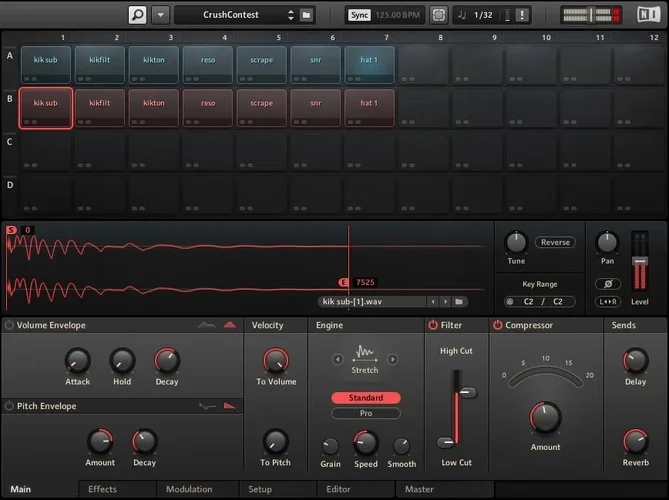The width and height of the screenshot is (669, 500).
Task: Open sample folder icon next to kik sub-[1].wav
Action: 459,301
